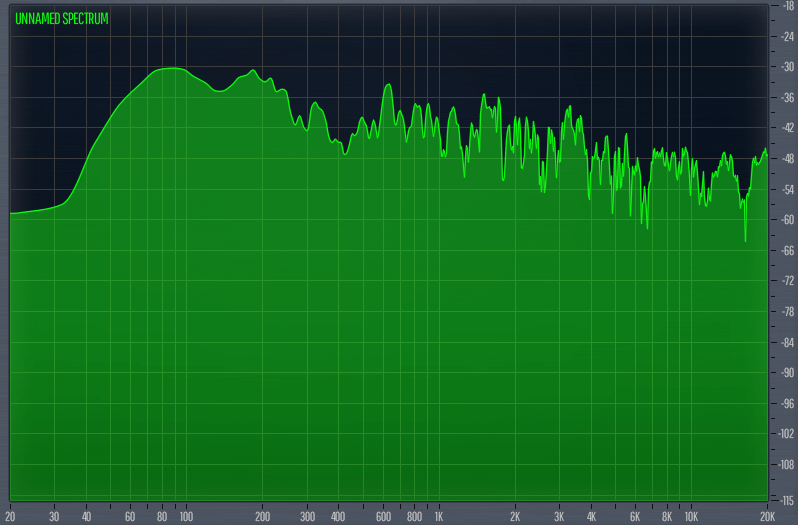Viewport: 798px width, 525px height.
Task: Click the '-48' dB scale label
Action: click(787, 159)
